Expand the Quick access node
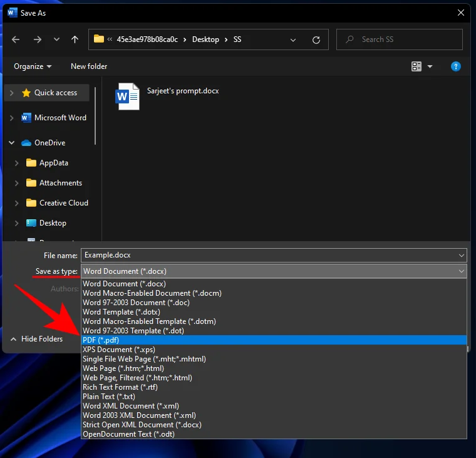 (11, 93)
